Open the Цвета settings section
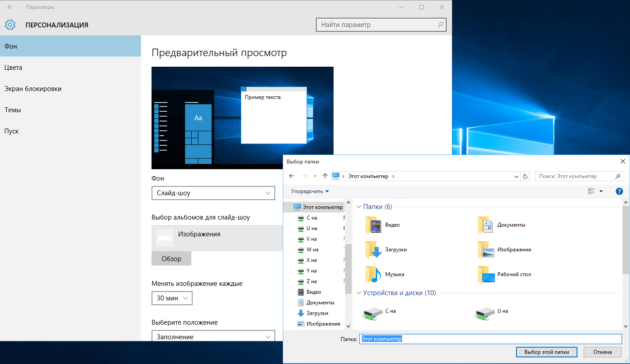The height and width of the screenshot is (364, 630). (x=70, y=67)
